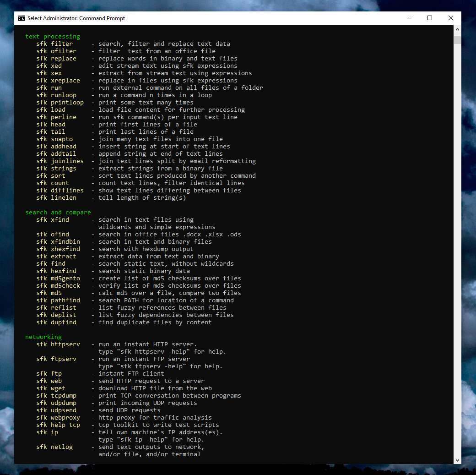
Task: Click the green 'search and compare' heading
Action: [x=58, y=213]
